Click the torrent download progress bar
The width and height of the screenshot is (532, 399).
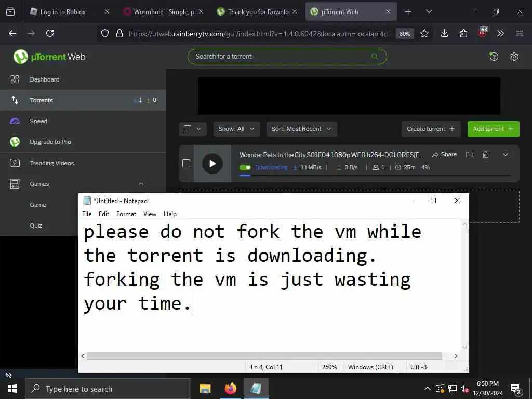coord(375,176)
